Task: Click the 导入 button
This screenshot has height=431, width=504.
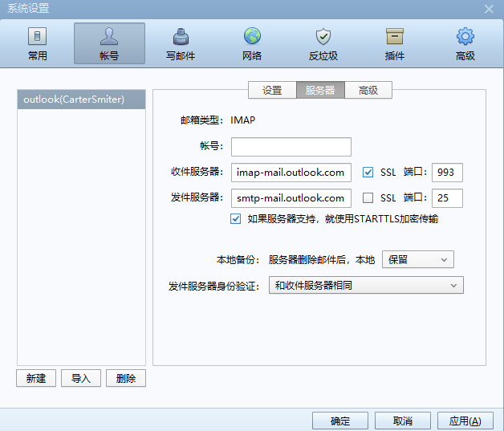Action: tap(81, 378)
